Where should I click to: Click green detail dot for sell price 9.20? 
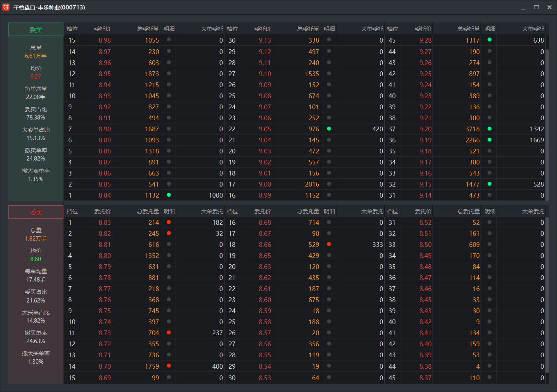pos(490,129)
